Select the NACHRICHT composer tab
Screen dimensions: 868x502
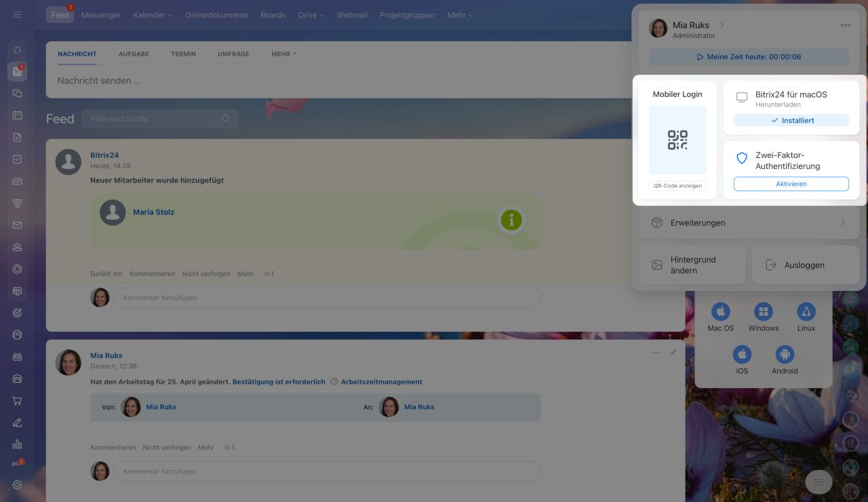77,54
